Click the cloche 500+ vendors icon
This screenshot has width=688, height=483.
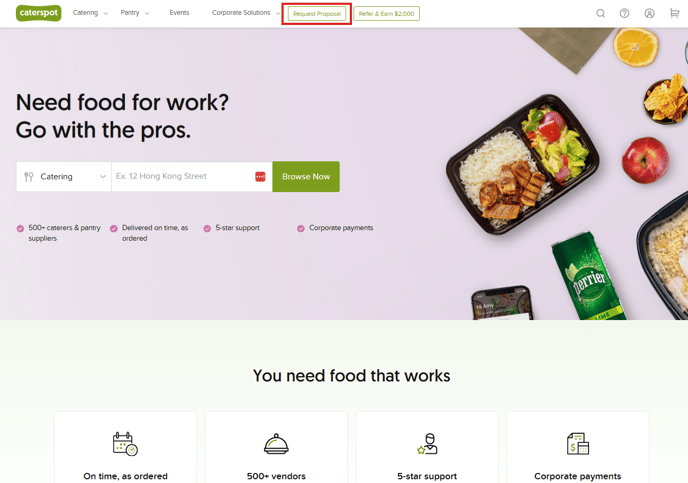click(276, 444)
